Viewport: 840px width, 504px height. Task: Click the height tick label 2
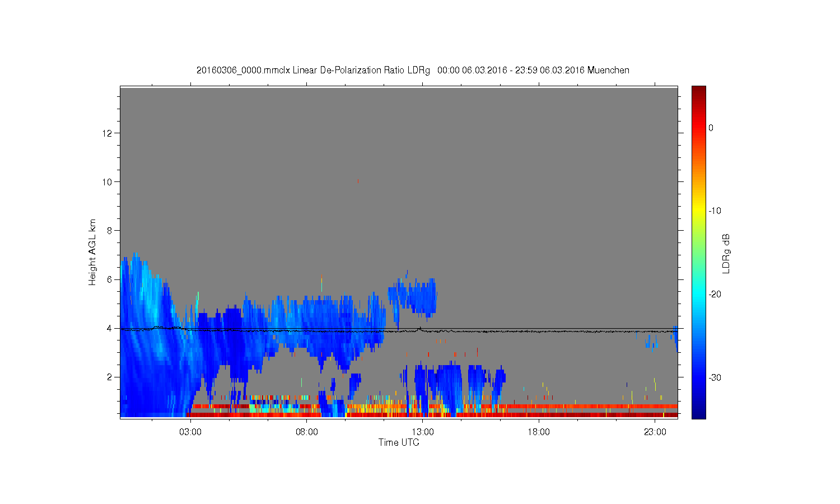[110, 377]
